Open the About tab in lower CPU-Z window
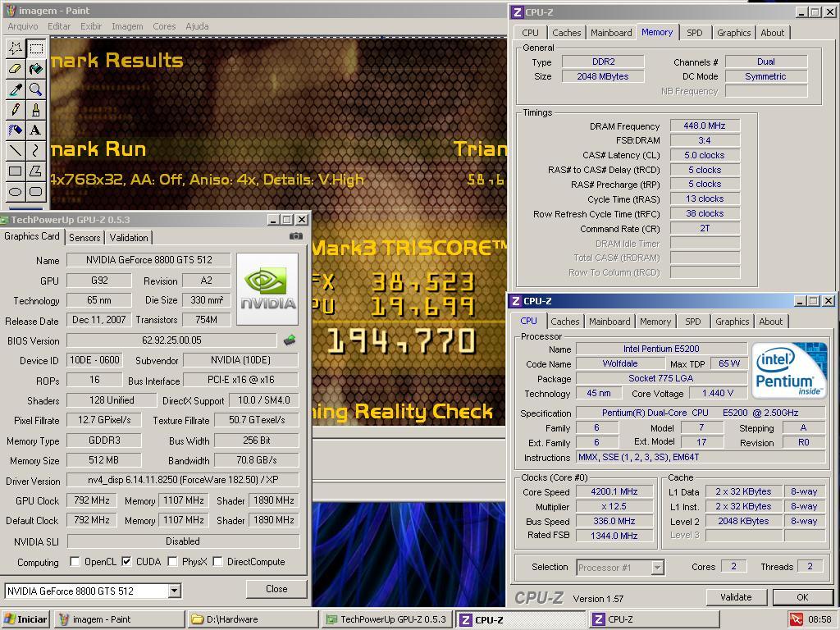Image resolution: width=840 pixels, height=630 pixels. coord(770,322)
